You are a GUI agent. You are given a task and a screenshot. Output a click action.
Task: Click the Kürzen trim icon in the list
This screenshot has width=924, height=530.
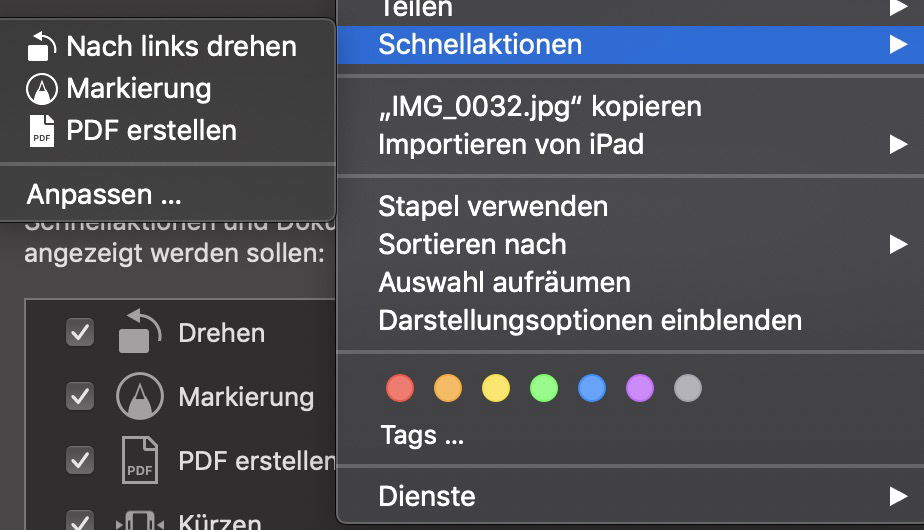[140, 521]
